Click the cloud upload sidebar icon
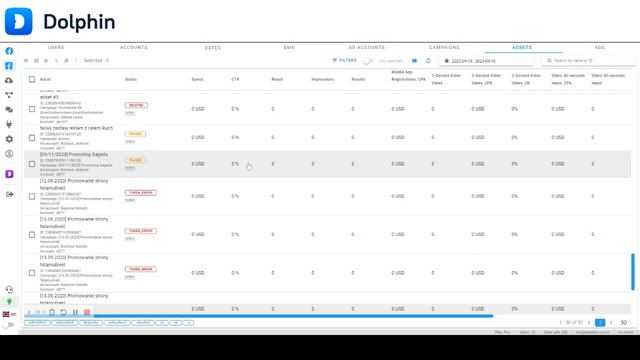 coord(9,80)
